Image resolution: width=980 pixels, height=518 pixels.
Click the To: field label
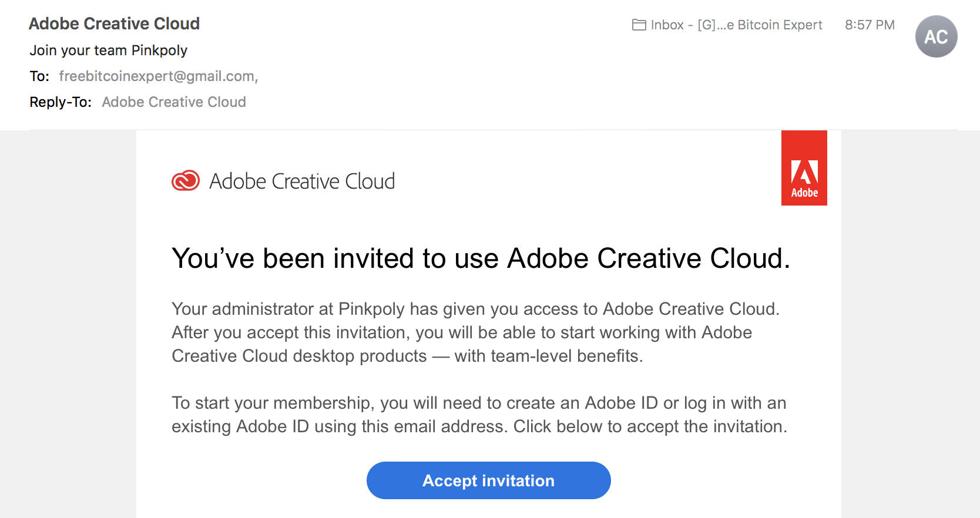point(39,76)
